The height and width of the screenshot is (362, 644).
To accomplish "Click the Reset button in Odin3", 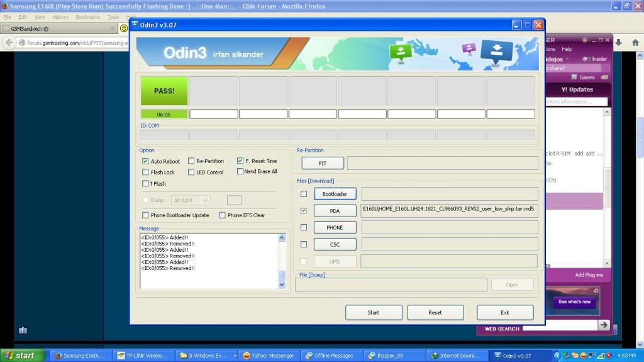I will coord(435,313).
